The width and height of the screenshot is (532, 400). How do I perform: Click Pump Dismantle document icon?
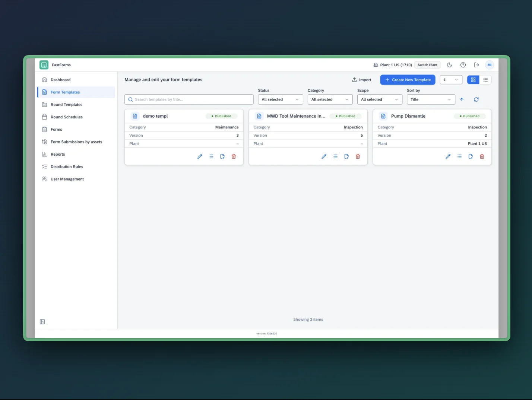tap(383, 116)
